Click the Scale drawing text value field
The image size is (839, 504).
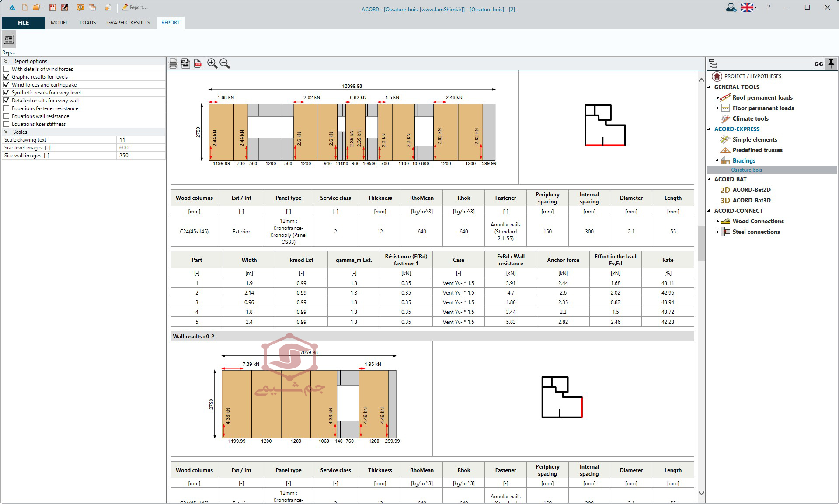coord(141,140)
